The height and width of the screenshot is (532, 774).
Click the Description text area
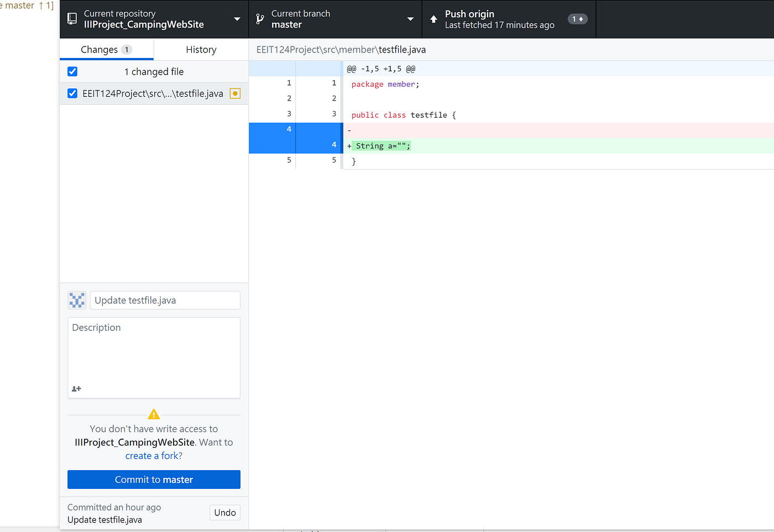154,357
